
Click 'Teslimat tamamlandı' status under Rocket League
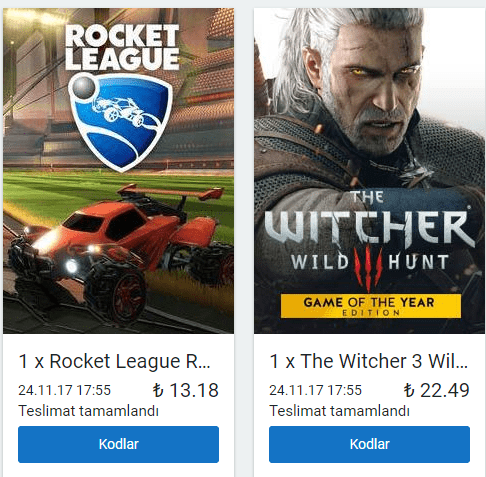click(x=88, y=411)
